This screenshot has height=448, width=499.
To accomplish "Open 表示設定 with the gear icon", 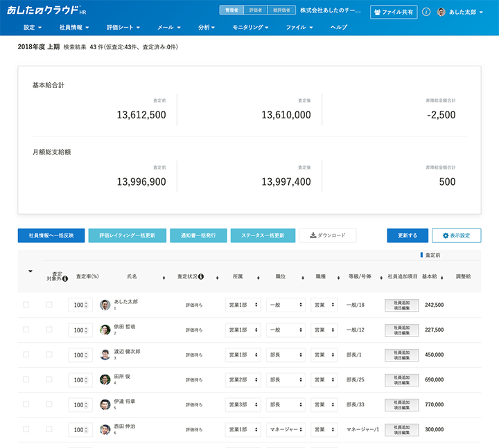I will coord(456,235).
